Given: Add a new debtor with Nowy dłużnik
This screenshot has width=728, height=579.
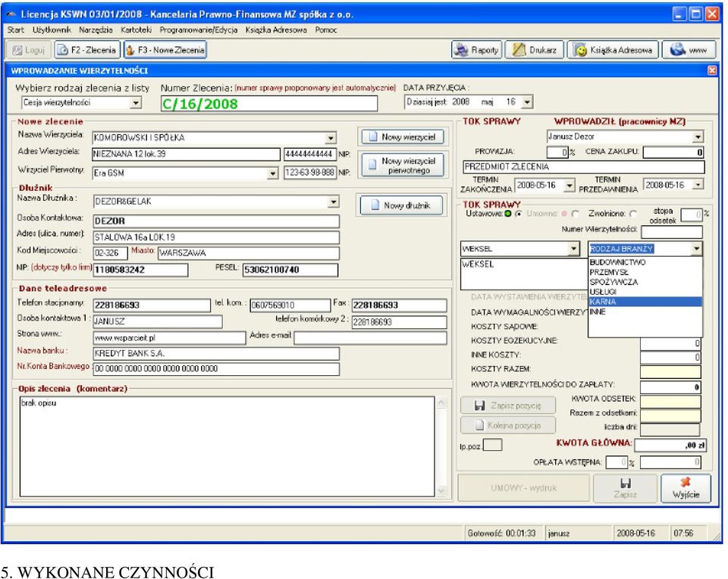Looking at the screenshot, I should pos(402,205).
